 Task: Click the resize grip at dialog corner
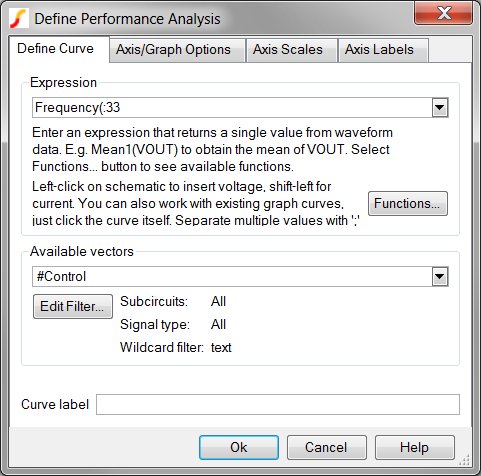pyautogui.click(x=465, y=460)
